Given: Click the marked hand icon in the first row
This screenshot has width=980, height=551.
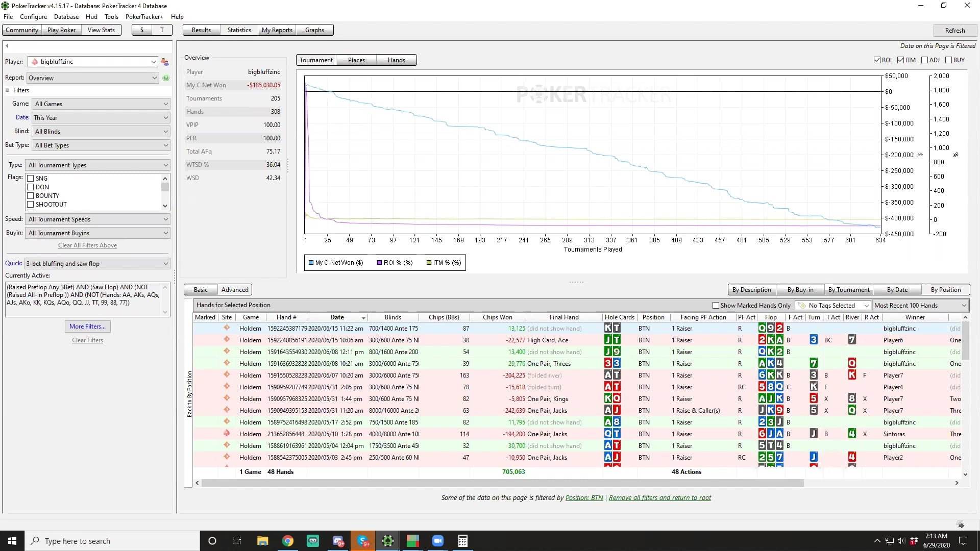Looking at the screenshot, I should [x=227, y=328].
